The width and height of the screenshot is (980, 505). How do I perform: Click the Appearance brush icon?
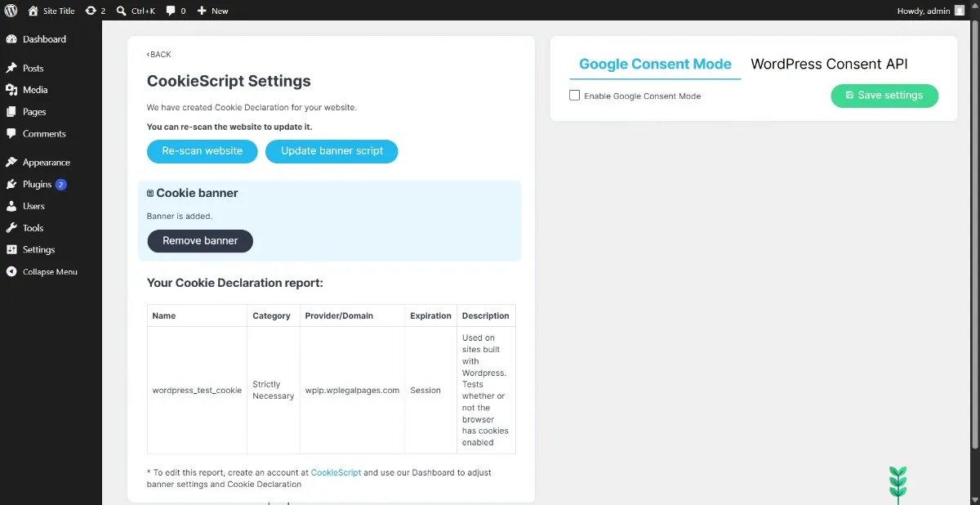tap(11, 162)
